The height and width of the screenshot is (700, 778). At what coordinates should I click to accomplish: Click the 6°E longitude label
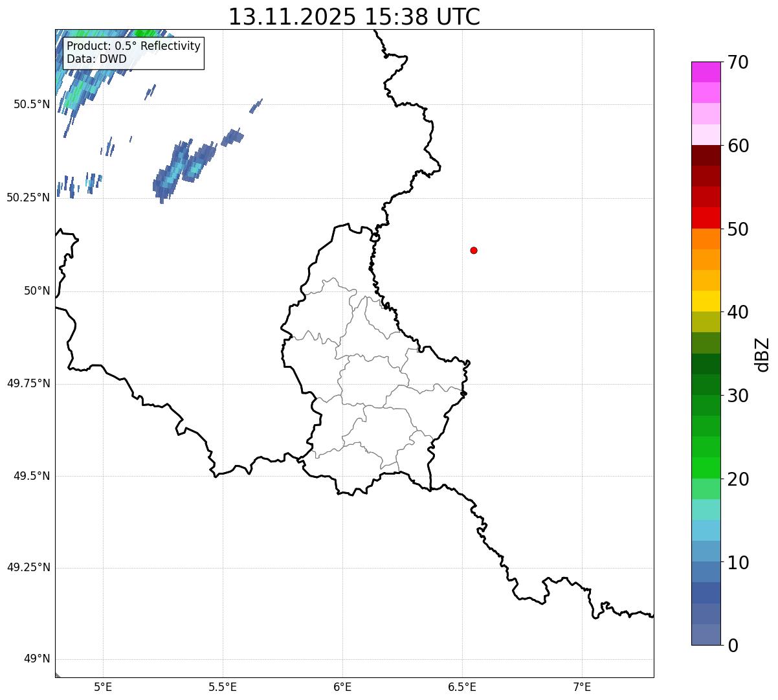(x=342, y=686)
